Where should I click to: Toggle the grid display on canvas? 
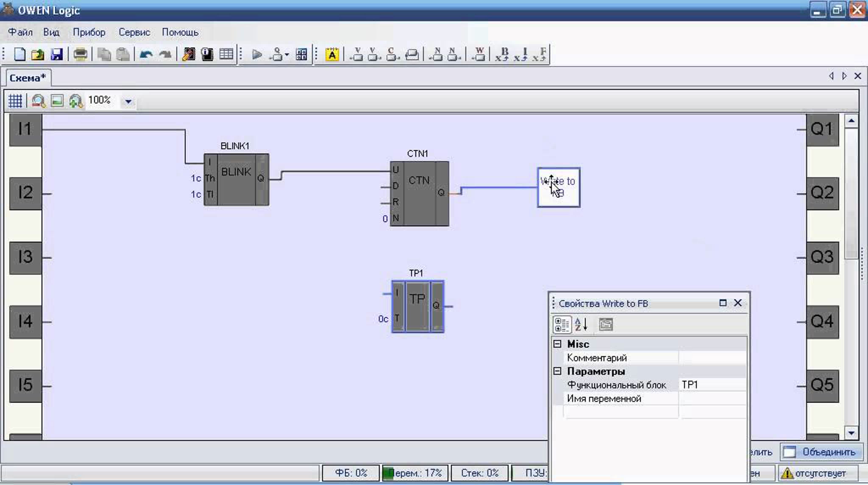[x=15, y=101]
